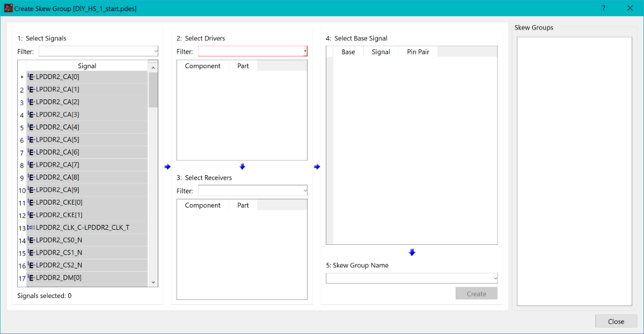Click the Component header in Select Drivers
The width and height of the screenshot is (644, 334).
tap(202, 66)
